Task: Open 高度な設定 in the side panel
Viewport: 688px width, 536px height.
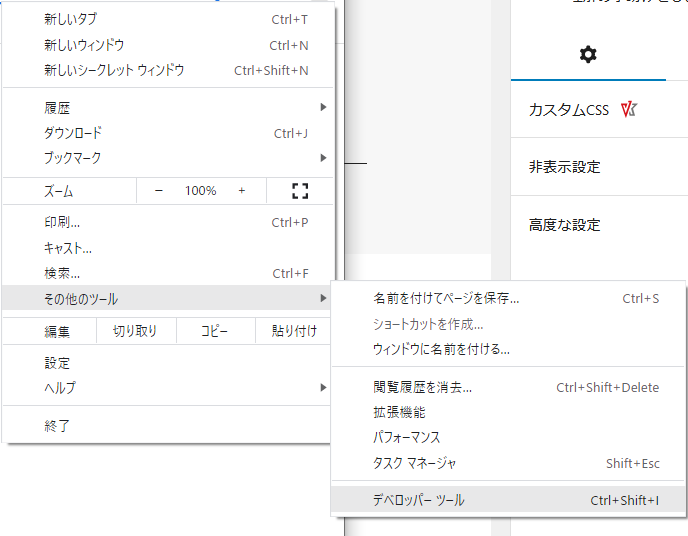Action: (x=564, y=225)
